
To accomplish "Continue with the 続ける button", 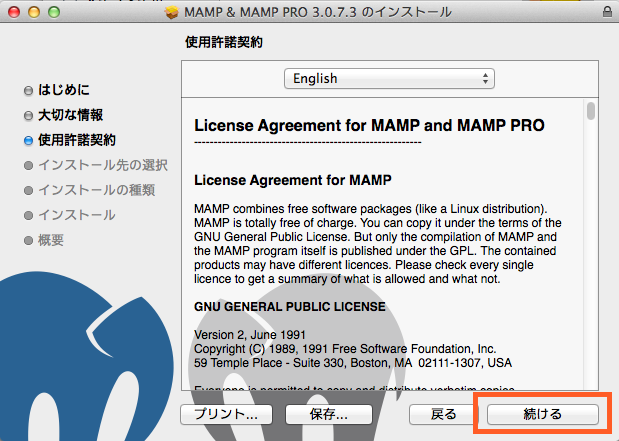I will (x=543, y=413).
